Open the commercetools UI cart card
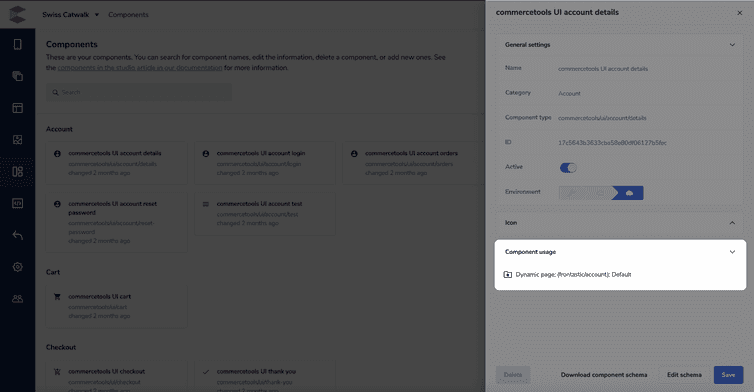The width and height of the screenshot is (754, 392). click(116, 306)
